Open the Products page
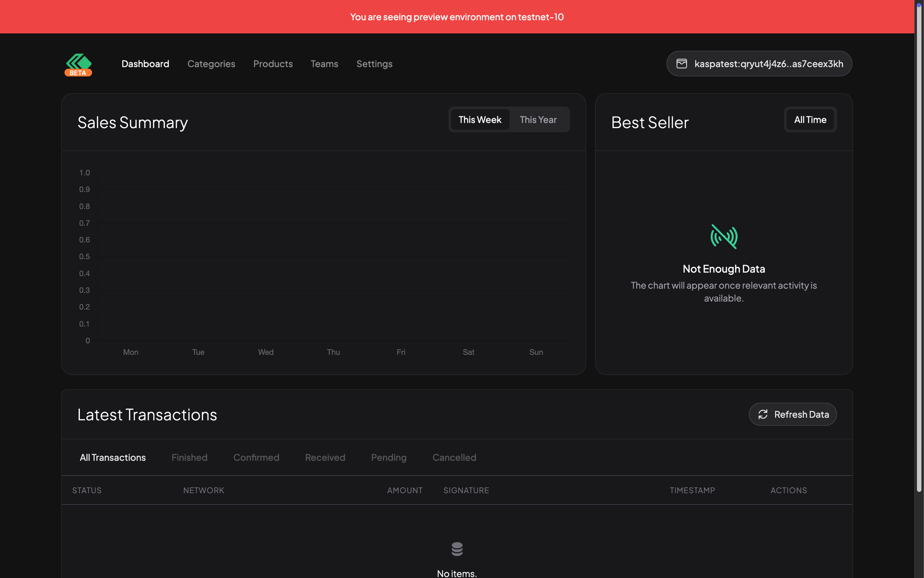The image size is (924, 578). click(x=273, y=64)
